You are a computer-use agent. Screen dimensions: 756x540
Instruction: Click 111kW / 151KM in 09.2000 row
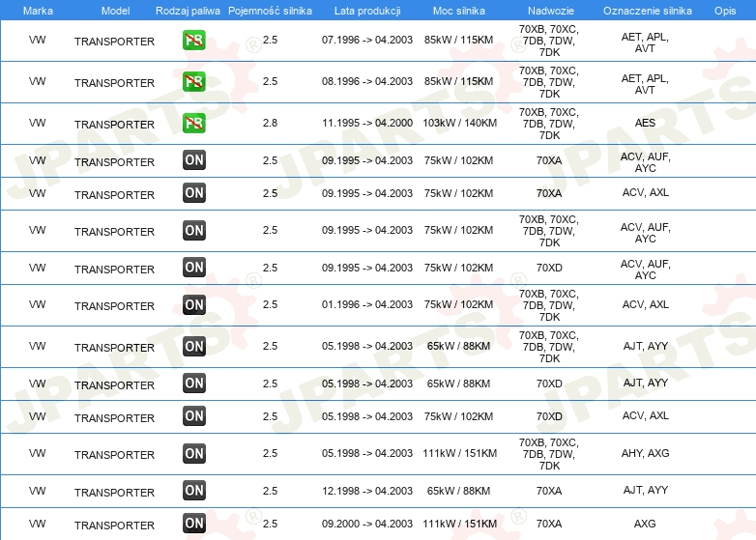pyautogui.click(x=459, y=524)
